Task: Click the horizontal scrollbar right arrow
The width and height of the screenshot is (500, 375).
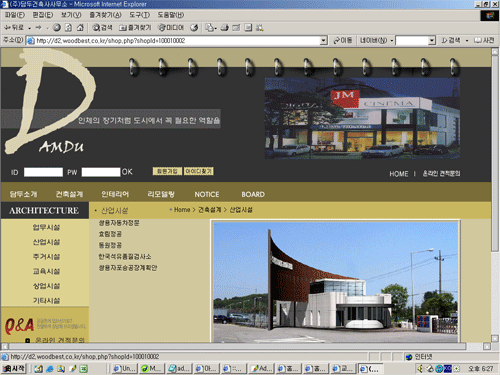Action: [487, 346]
